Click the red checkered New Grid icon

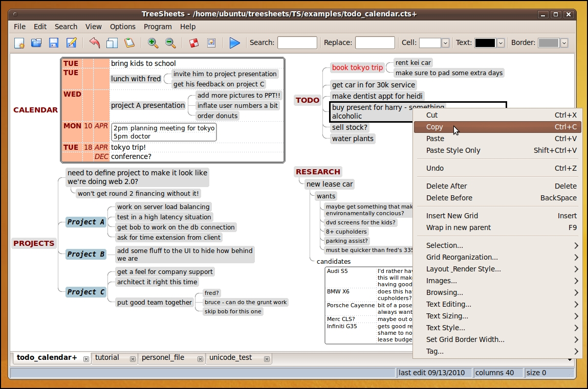coord(193,43)
